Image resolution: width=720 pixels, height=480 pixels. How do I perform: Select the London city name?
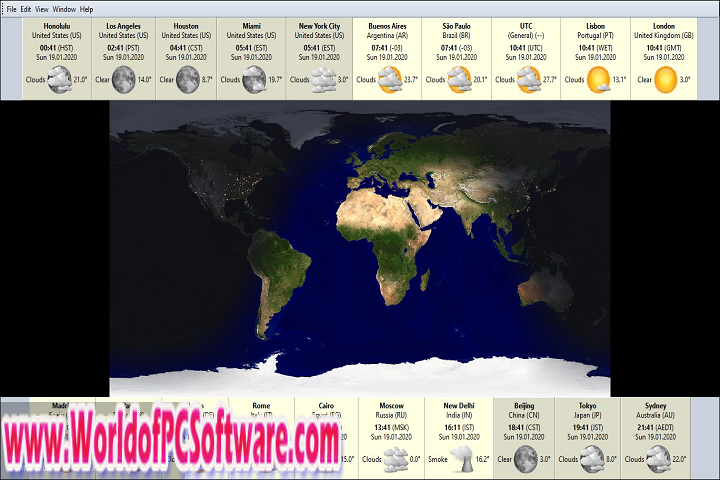[x=664, y=26]
